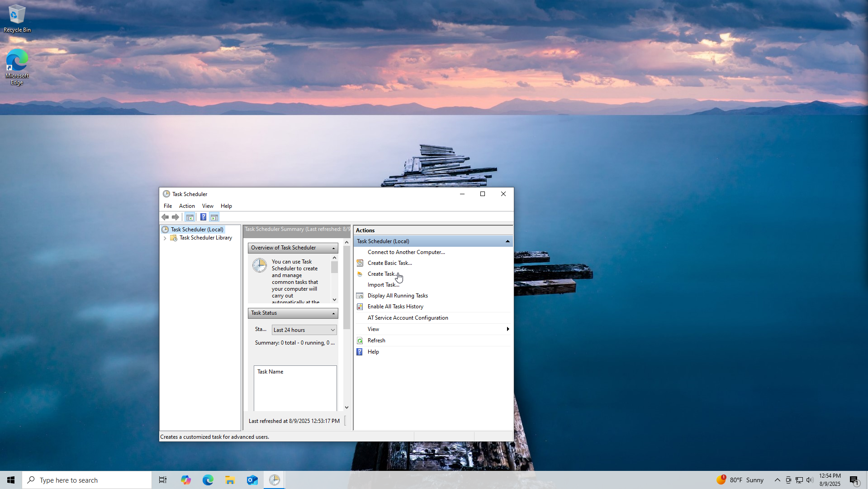The width and height of the screenshot is (868, 489).
Task: Open Outlook from the taskbar
Action: [252, 480]
